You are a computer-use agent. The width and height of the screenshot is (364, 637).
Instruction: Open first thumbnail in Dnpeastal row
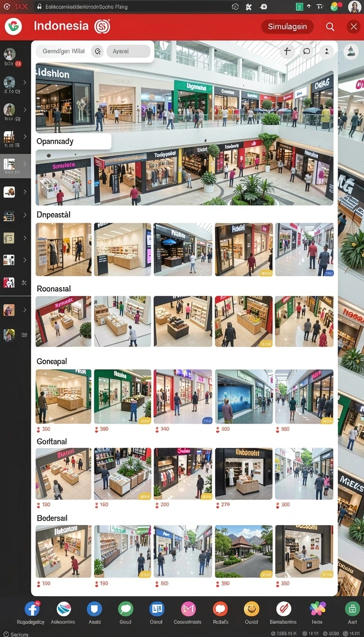pyautogui.click(x=64, y=249)
